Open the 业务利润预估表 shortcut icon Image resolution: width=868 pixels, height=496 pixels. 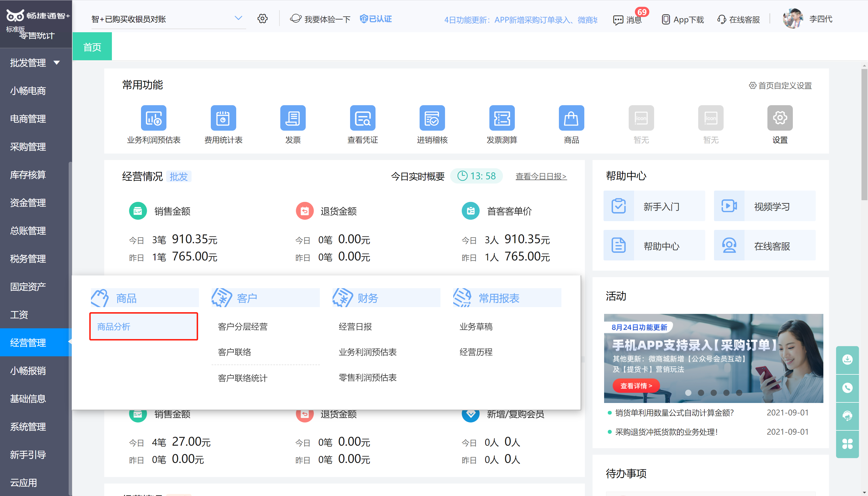point(153,118)
